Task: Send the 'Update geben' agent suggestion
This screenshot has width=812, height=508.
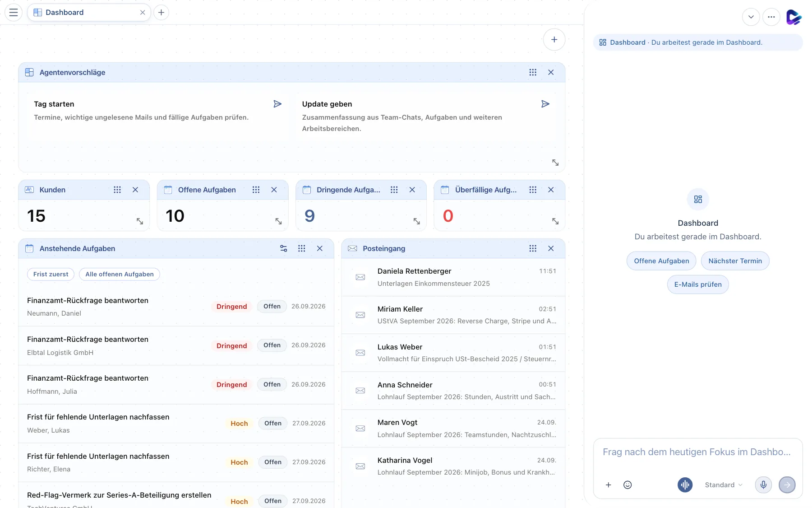Action: click(x=545, y=104)
